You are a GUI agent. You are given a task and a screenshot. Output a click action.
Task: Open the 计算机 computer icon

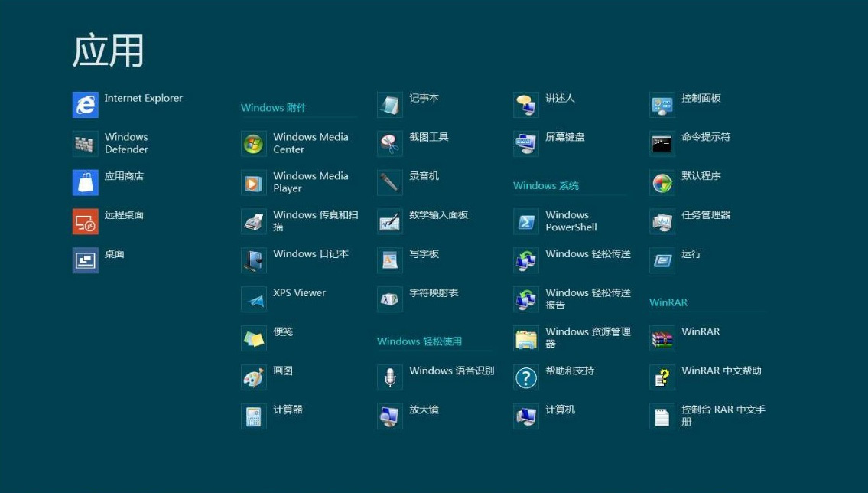526,416
